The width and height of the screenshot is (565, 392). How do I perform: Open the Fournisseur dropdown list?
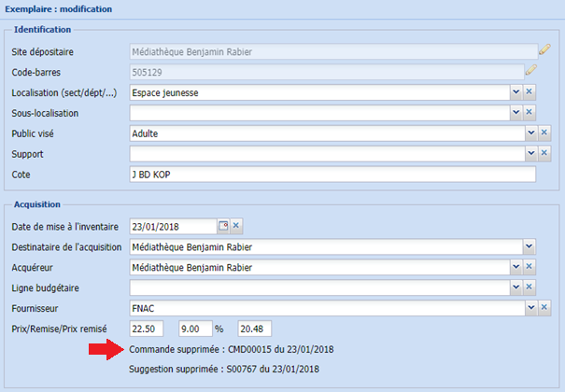[x=530, y=306]
